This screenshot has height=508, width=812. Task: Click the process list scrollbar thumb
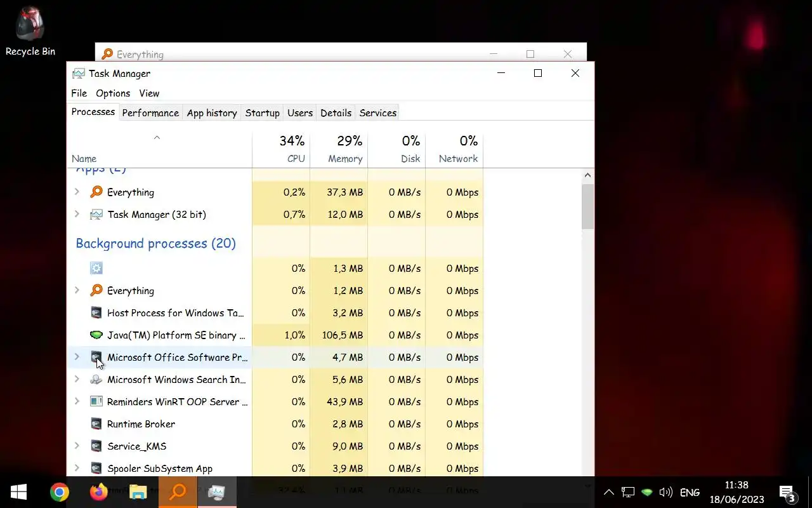587,206
